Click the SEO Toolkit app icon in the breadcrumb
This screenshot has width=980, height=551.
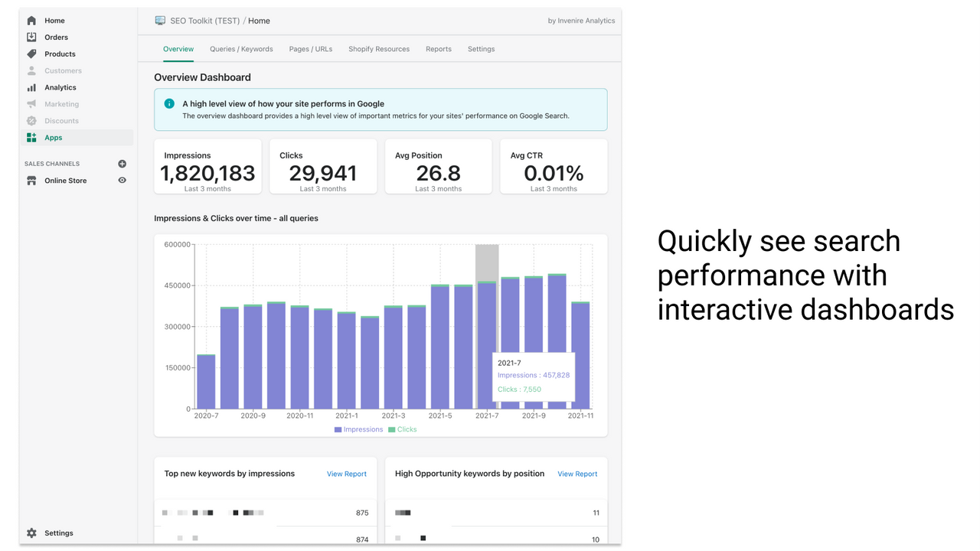159,20
